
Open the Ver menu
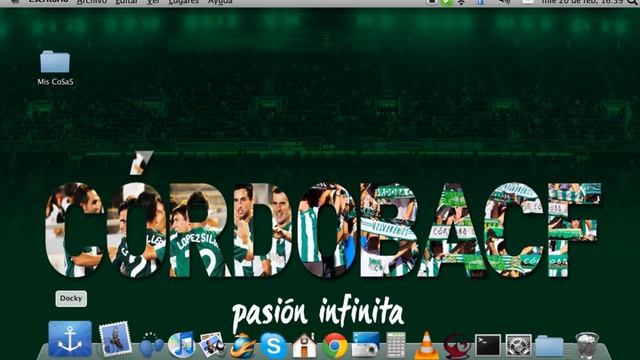click(153, 2)
